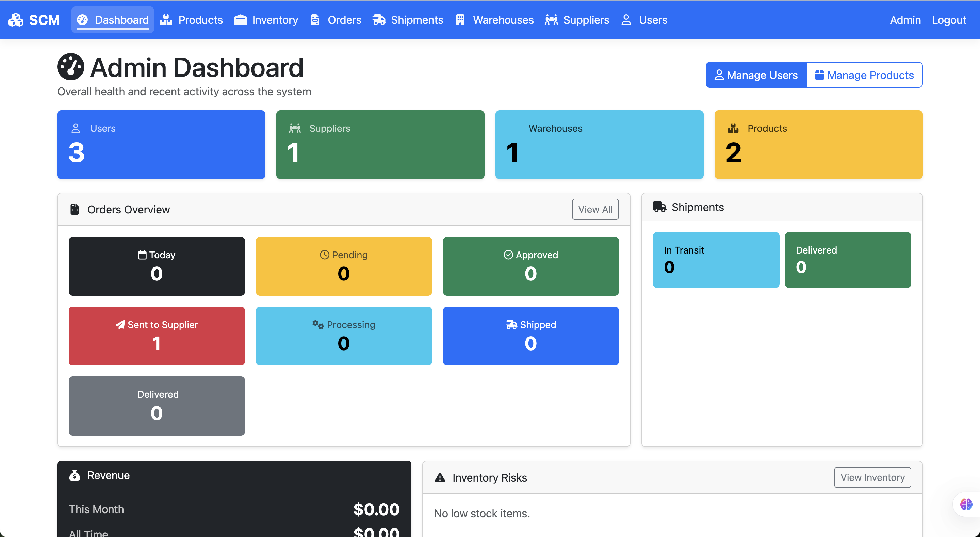Click the Inventory warehouse icon in navbar
The height and width of the screenshot is (537, 980).
240,20
